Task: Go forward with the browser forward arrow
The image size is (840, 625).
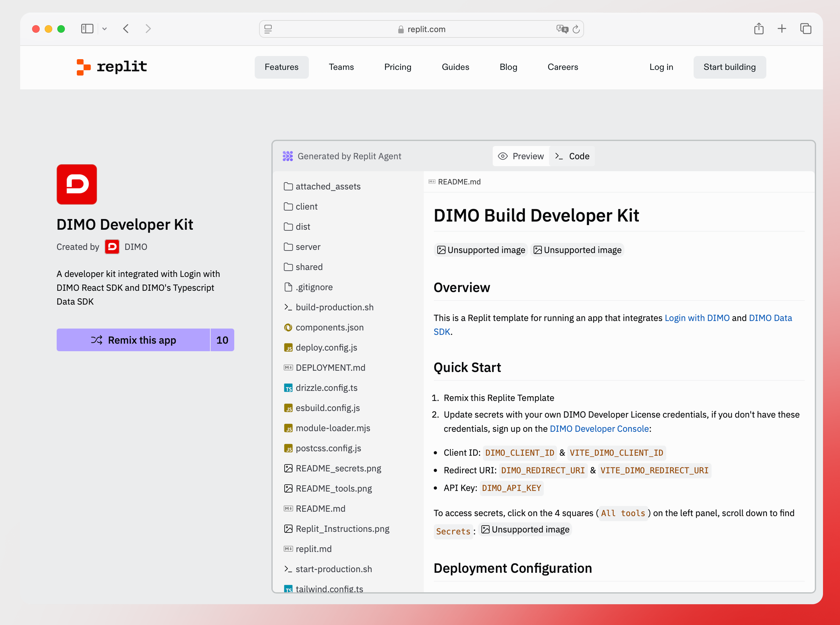Action: [148, 29]
